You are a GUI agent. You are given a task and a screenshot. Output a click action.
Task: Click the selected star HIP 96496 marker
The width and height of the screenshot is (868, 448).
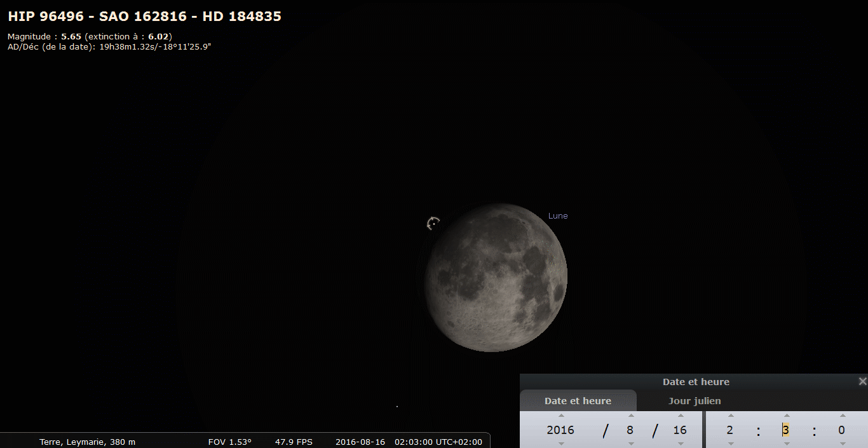[433, 223]
